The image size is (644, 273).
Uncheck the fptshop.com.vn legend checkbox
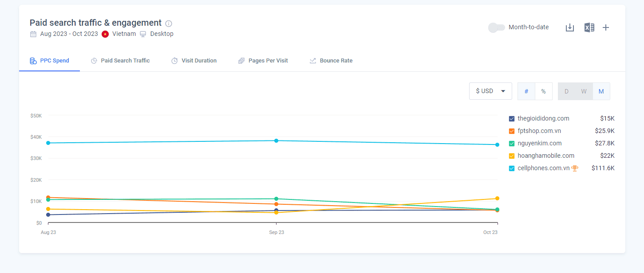pyautogui.click(x=512, y=131)
